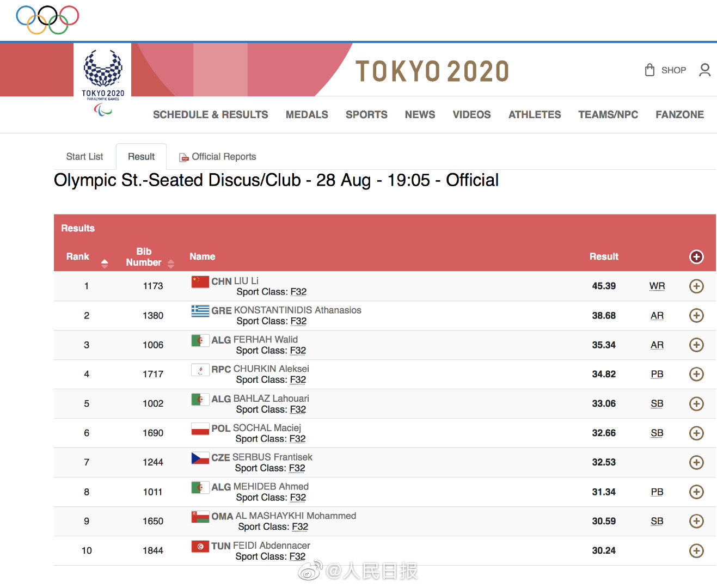
Task: Switch to the Start List tab
Action: [84, 157]
